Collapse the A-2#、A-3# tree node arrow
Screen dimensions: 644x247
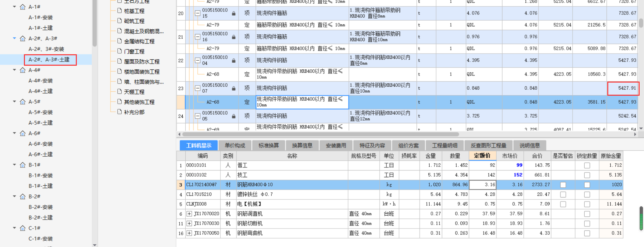coord(14,38)
